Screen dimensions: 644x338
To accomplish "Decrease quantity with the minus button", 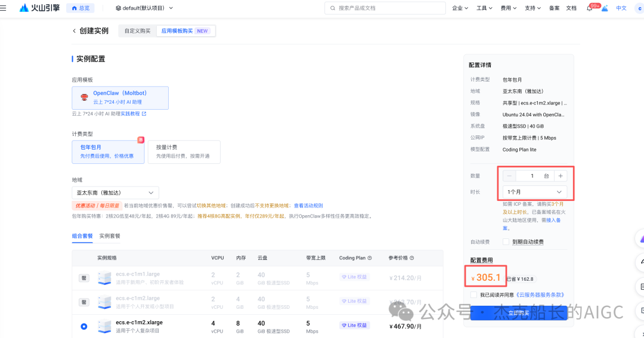I will pyautogui.click(x=509, y=176).
